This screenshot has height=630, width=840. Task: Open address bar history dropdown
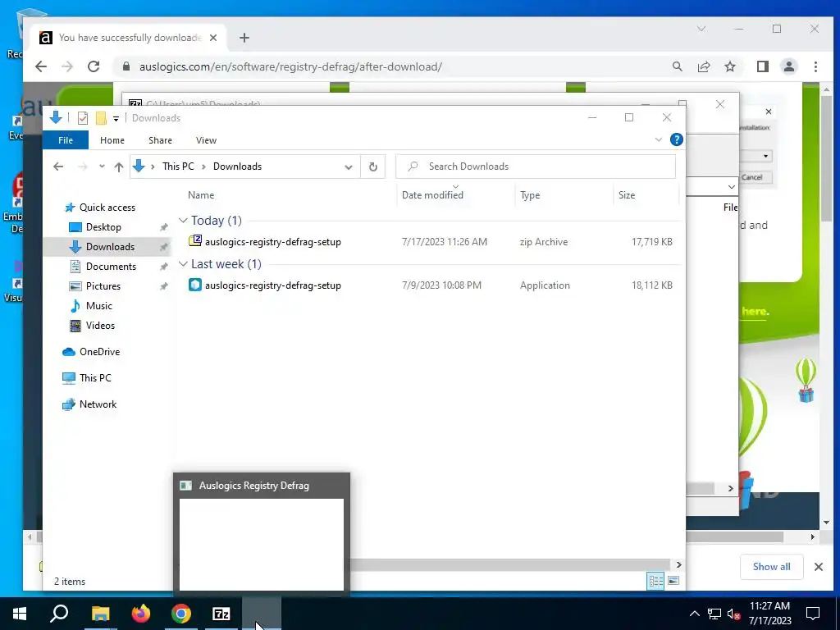click(x=348, y=167)
